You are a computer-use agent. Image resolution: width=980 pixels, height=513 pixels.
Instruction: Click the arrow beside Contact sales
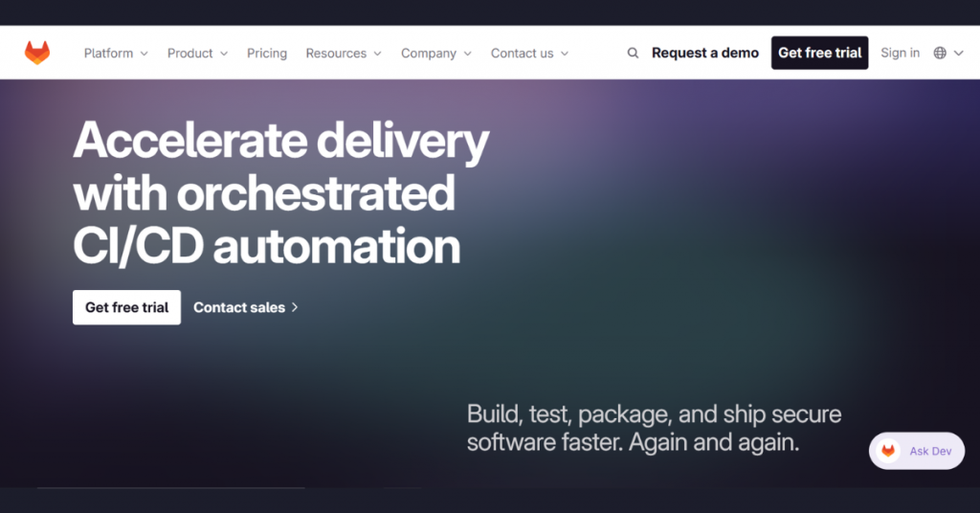coord(295,307)
